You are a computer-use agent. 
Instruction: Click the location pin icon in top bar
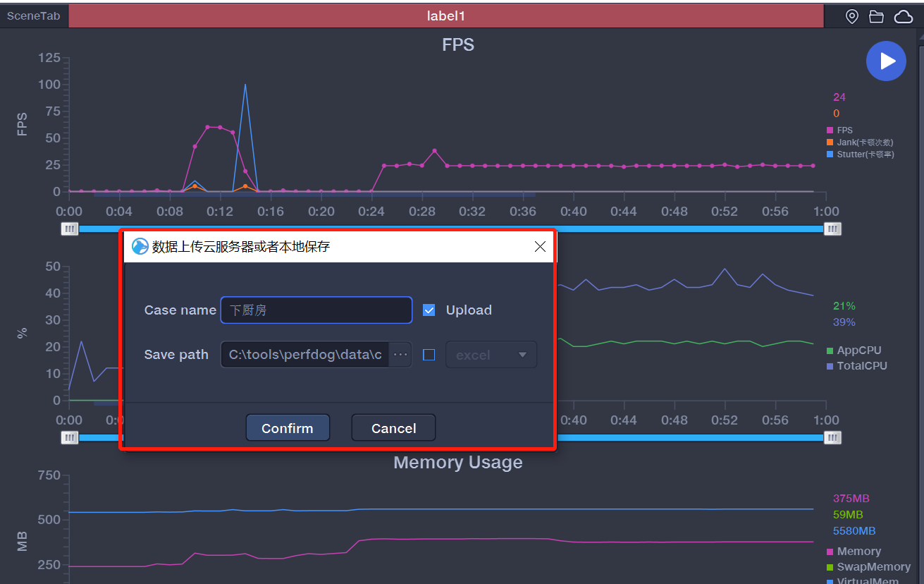tap(851, 16)
